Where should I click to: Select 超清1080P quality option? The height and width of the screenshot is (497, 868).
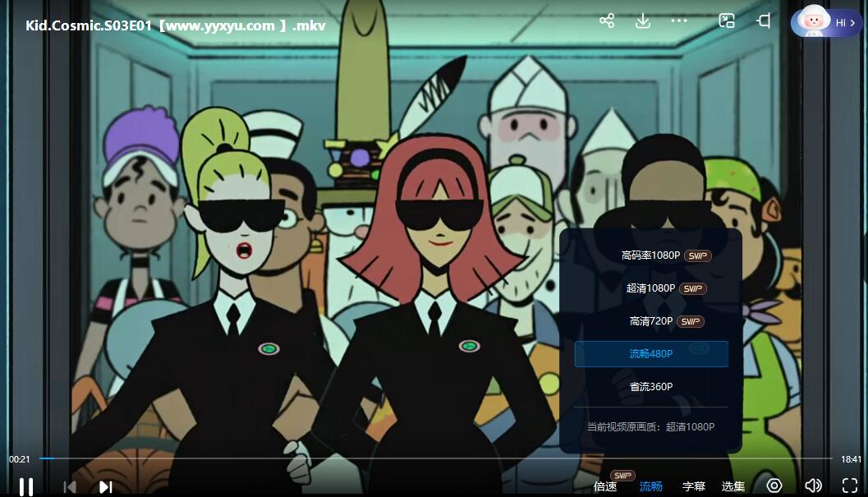pyautogui.click(x=651, y=288)
